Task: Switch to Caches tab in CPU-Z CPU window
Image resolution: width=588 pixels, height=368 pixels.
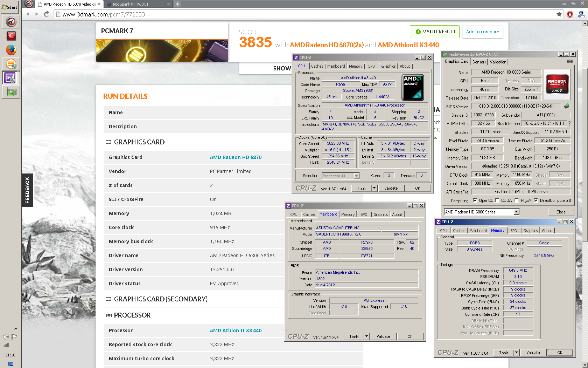Action: pos(317,66)
